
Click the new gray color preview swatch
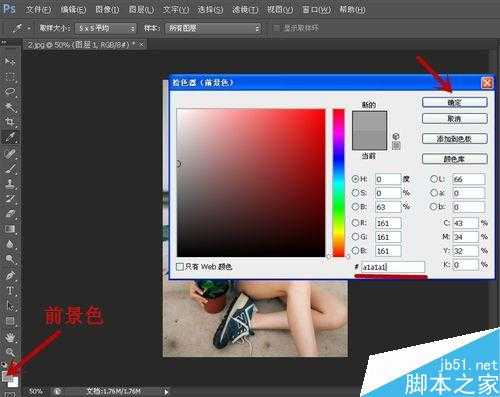tap(370, 121)
